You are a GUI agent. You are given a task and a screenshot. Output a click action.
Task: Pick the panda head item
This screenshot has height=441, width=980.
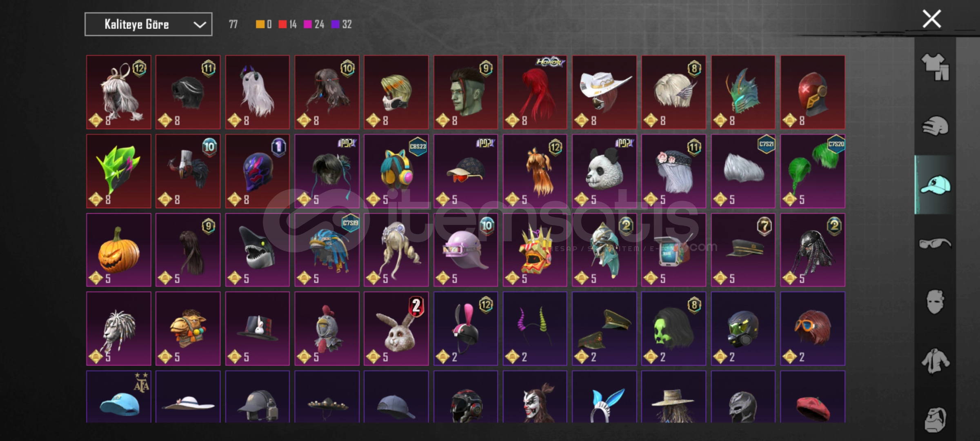coord(604,171)
